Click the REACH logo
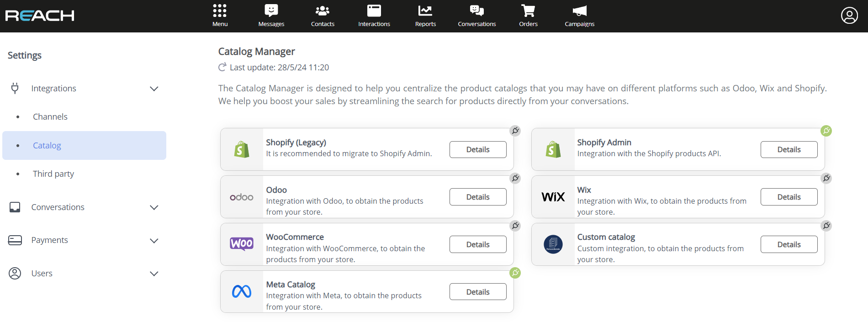 (40, 16)
